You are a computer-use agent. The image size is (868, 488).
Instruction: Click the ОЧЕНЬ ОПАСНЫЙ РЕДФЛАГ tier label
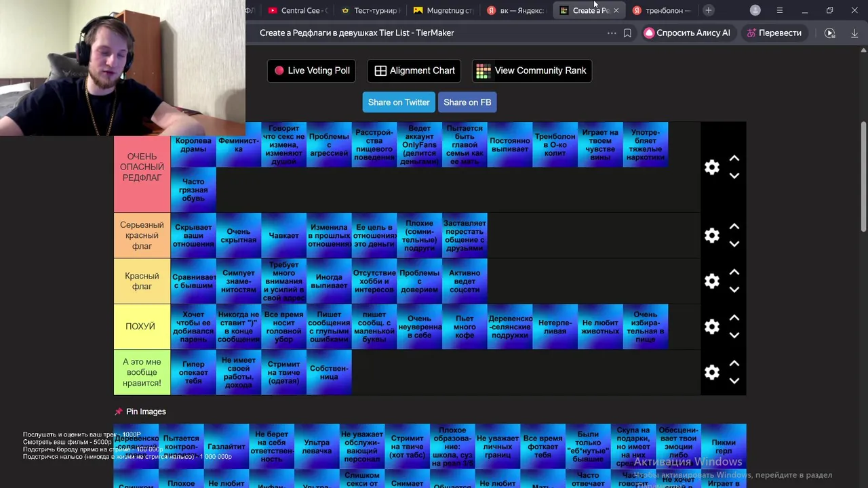pyautogui.click(x=142, y=167)
